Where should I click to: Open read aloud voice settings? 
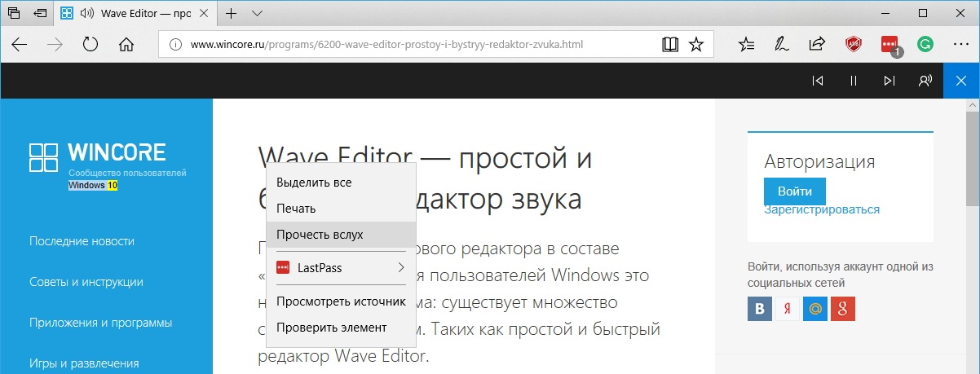(x=925, y=80)
